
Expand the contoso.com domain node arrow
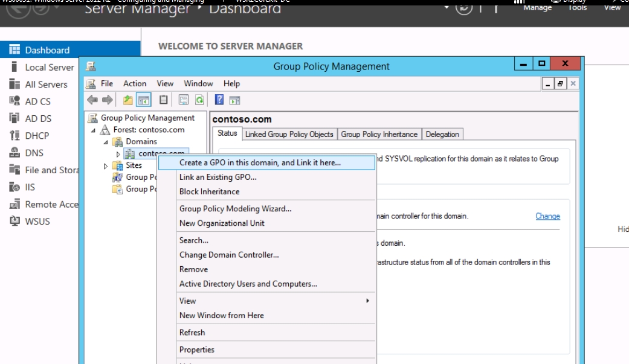118,154
